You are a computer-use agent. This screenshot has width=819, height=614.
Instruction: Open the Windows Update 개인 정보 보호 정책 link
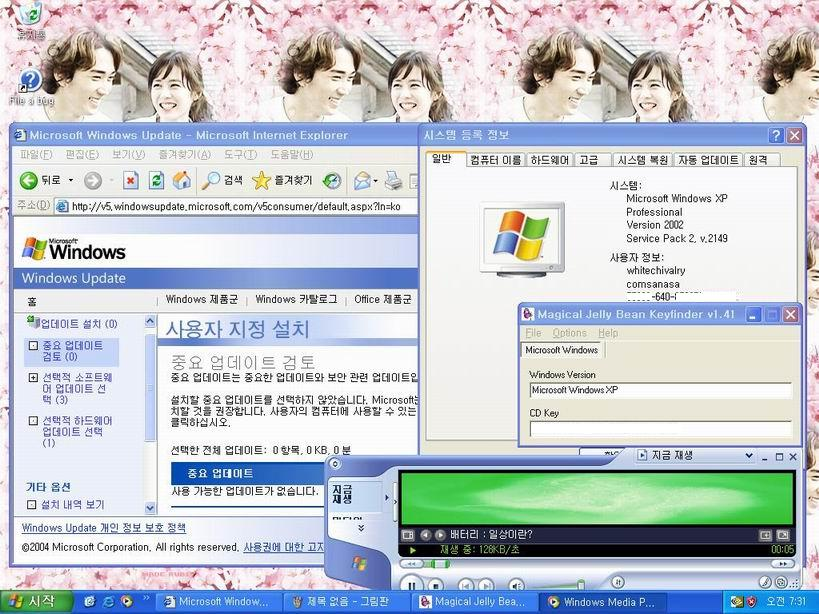(103, 528)
